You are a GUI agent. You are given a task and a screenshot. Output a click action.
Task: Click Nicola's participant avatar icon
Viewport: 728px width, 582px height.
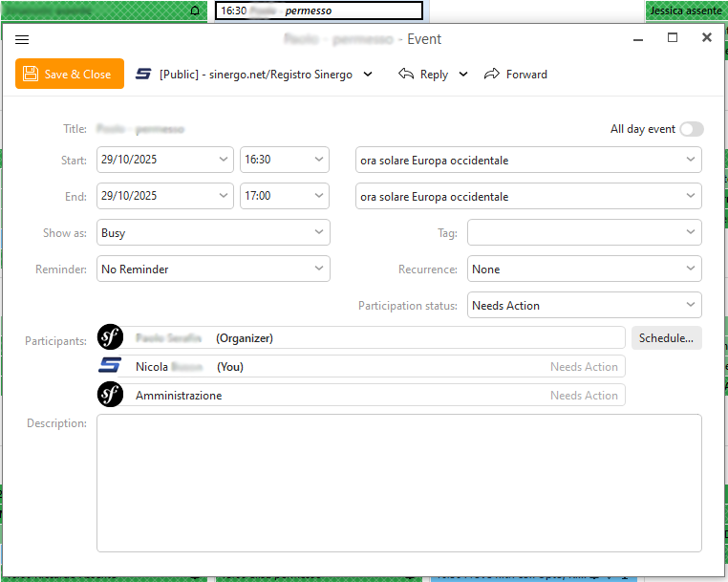(x=111, y=366)
